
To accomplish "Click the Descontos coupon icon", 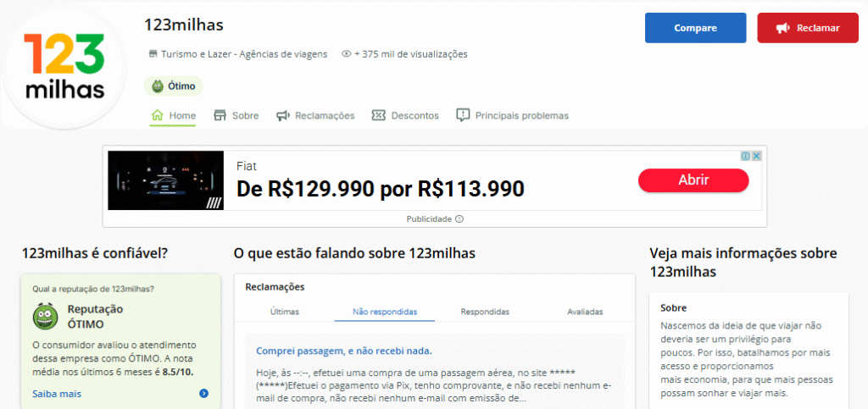I will 379,115.
